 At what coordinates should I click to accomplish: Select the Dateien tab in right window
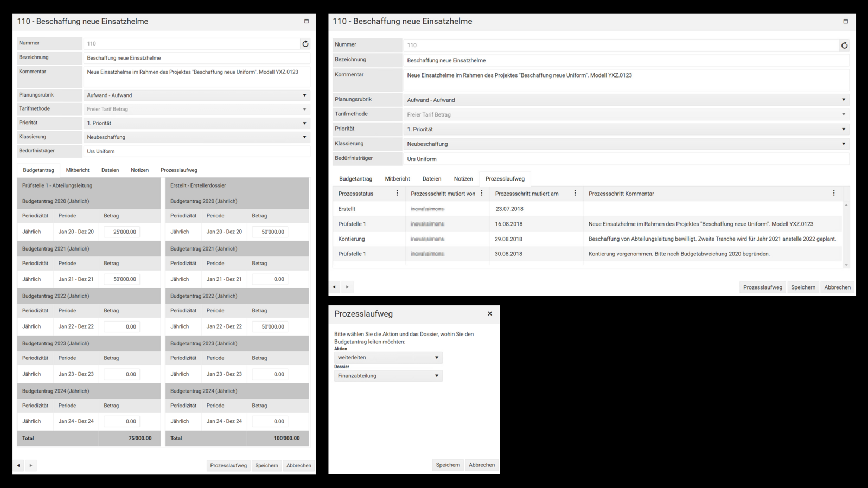click(432, 179)
